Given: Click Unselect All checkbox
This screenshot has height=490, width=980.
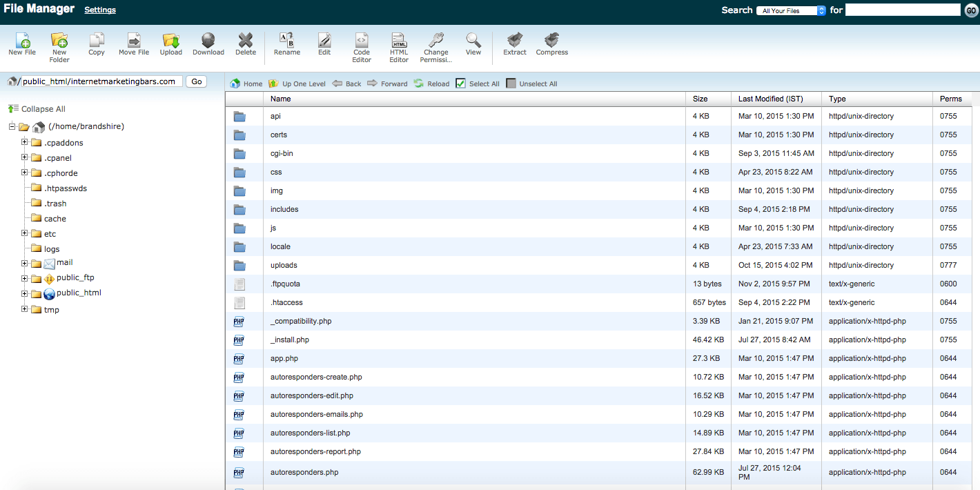Looking at the screenshot, I should (511, 84).
